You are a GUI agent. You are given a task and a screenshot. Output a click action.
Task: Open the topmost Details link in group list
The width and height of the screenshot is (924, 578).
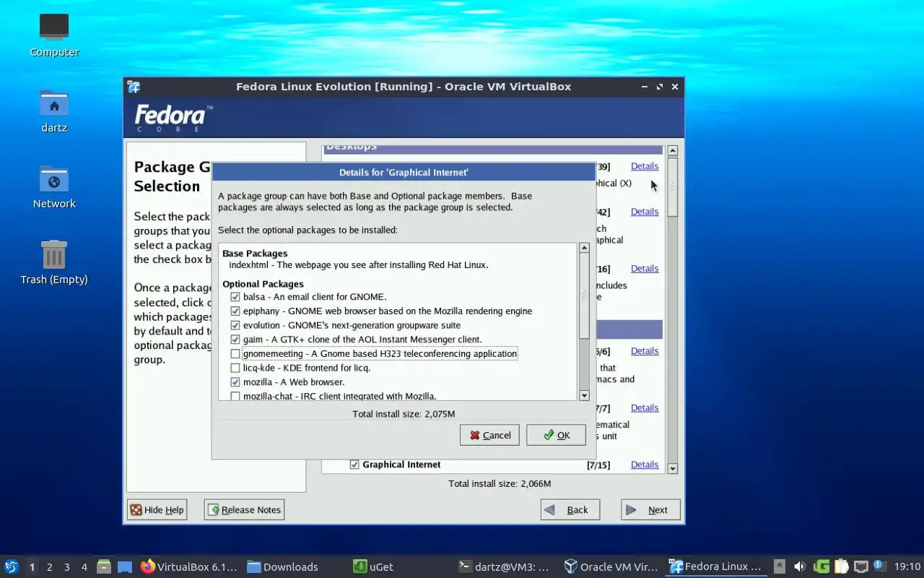click(x=645, y=166)
